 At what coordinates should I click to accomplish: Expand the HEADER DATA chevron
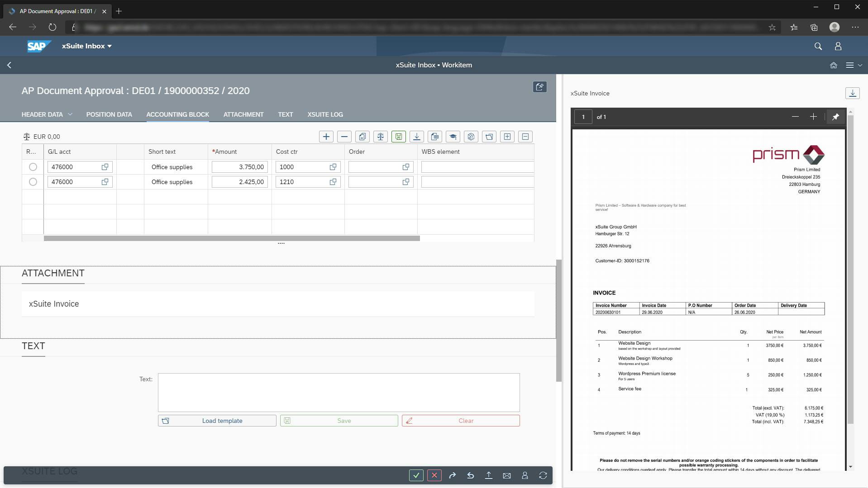(70, 114)
